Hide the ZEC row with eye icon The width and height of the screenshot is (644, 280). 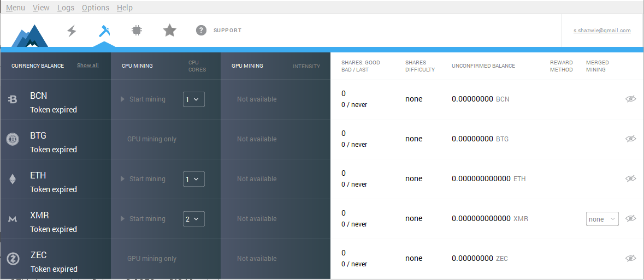[630, 258]
